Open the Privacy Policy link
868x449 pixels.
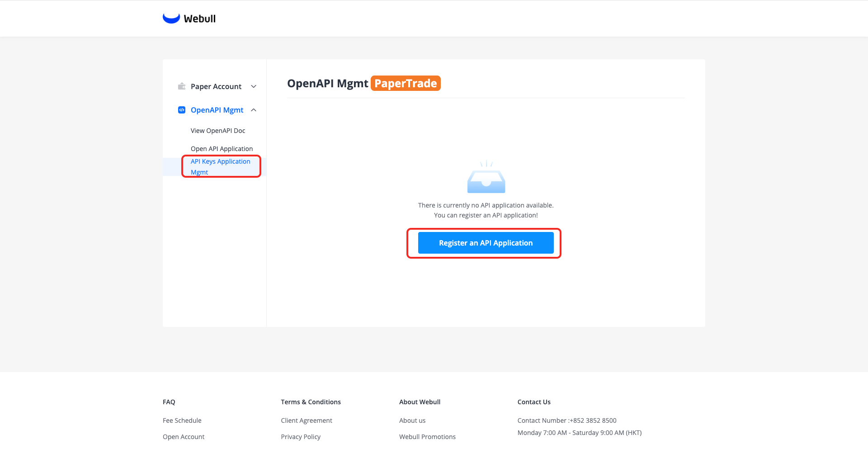[x=301, y=437]
